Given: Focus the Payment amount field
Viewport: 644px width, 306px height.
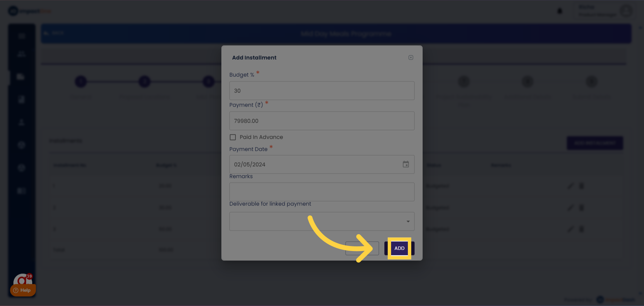Looking at the screenshot, I should pyautogui.click(x=322, y=121).
